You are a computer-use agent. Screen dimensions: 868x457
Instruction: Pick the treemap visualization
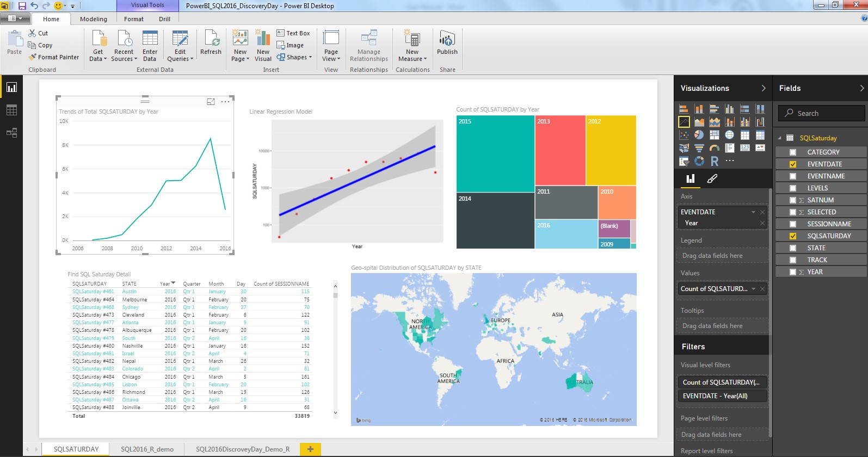click(715, 134)
